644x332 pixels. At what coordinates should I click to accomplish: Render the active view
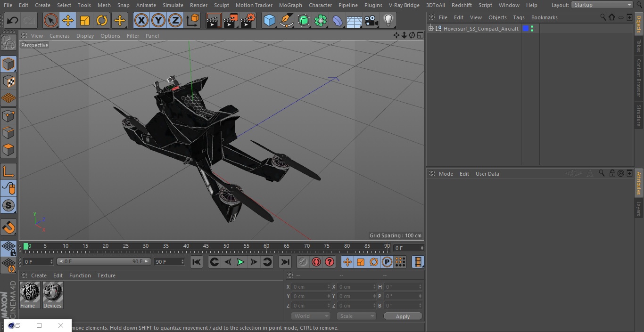coord(214,20)
